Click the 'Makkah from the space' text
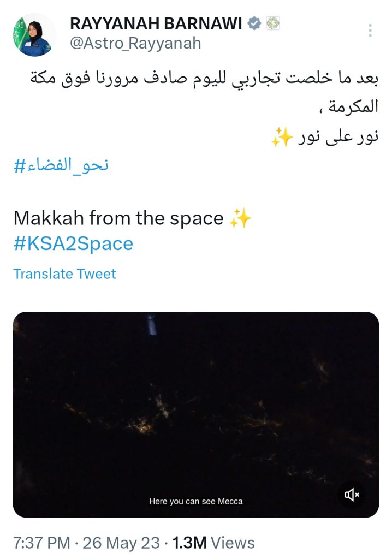The image size is (392, 559). [x=118, y=218]
